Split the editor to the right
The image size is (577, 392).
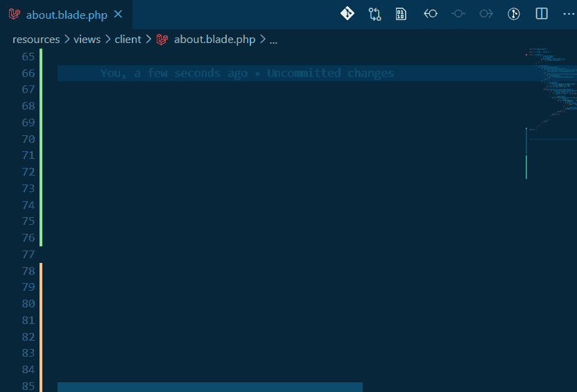point(542,14)
